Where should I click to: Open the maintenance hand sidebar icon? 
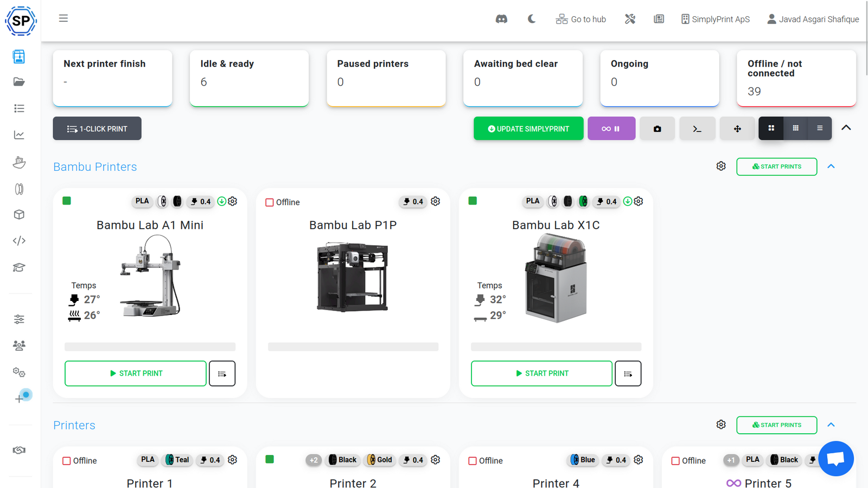tap(19, 162)
